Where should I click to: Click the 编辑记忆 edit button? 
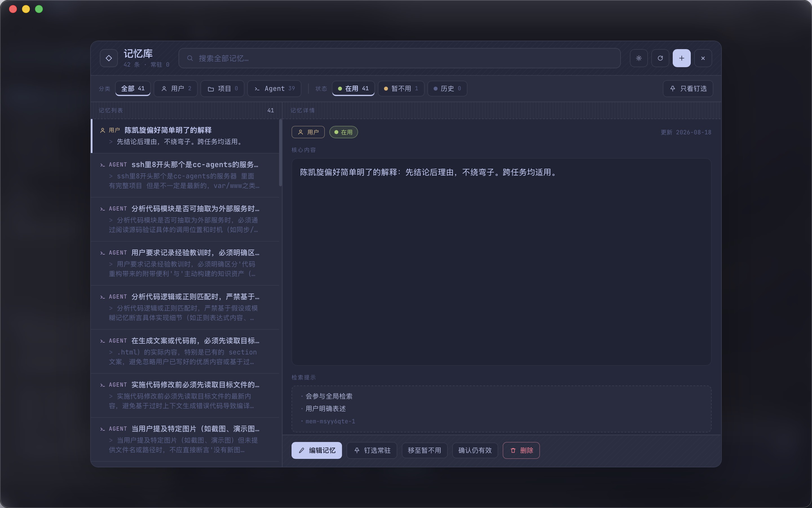(316, 450)
